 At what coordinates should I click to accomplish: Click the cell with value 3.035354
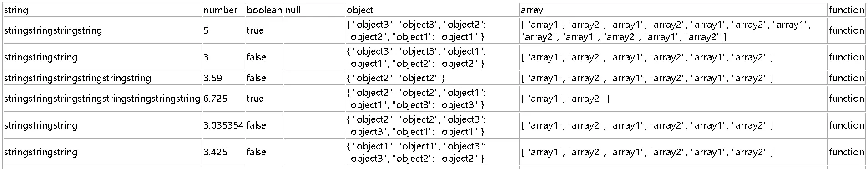coord(223,125)
